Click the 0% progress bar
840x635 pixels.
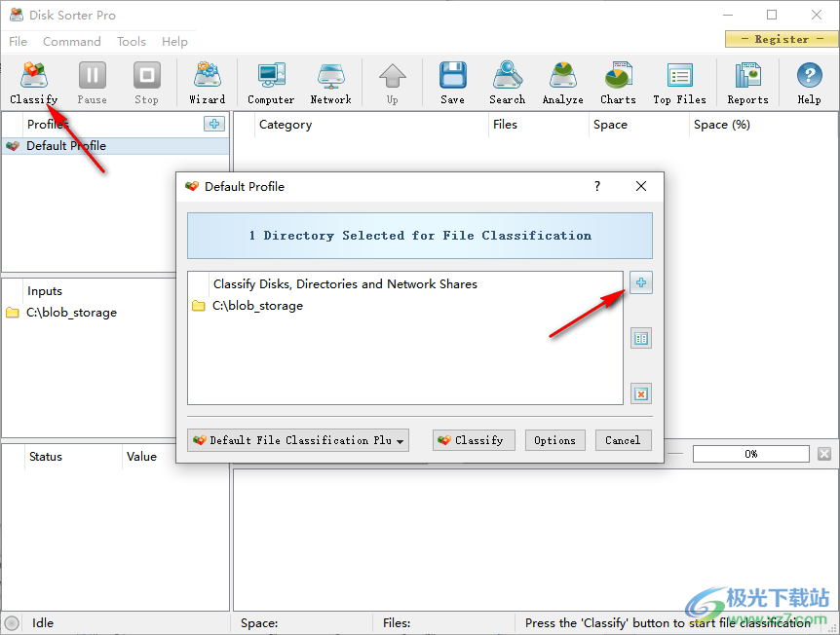(x=750, y=454)
